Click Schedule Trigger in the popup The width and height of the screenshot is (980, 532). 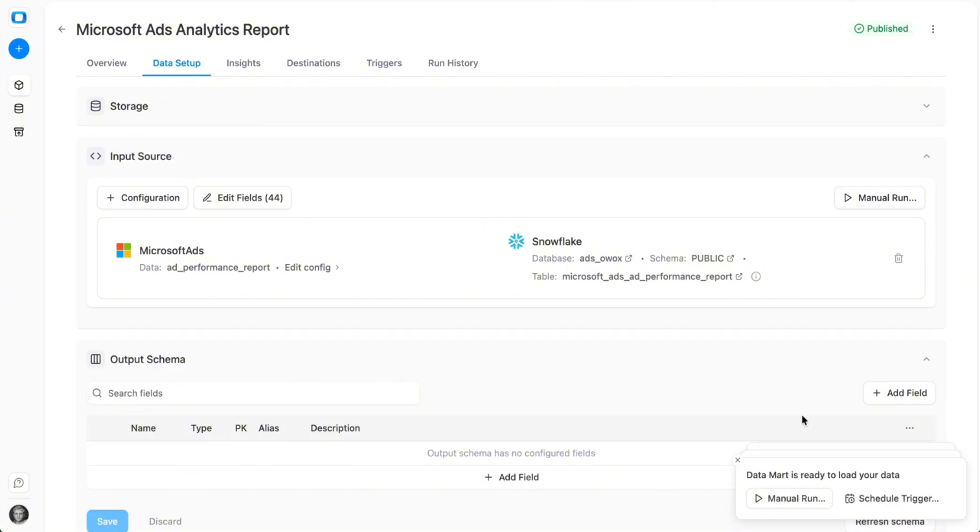892,498
